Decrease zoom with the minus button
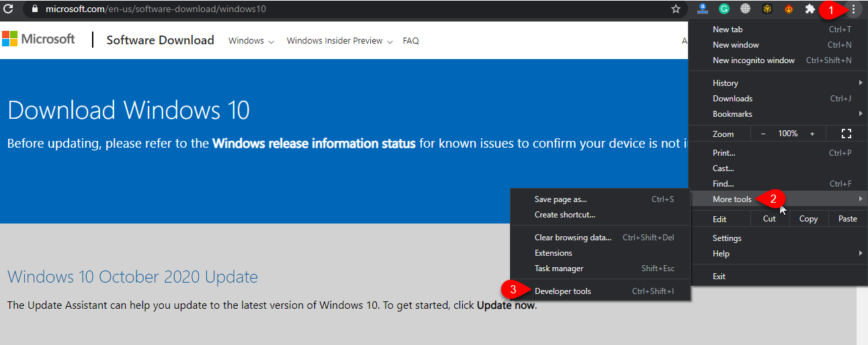Viewport: 868px width, 345px height. (763, 134)
